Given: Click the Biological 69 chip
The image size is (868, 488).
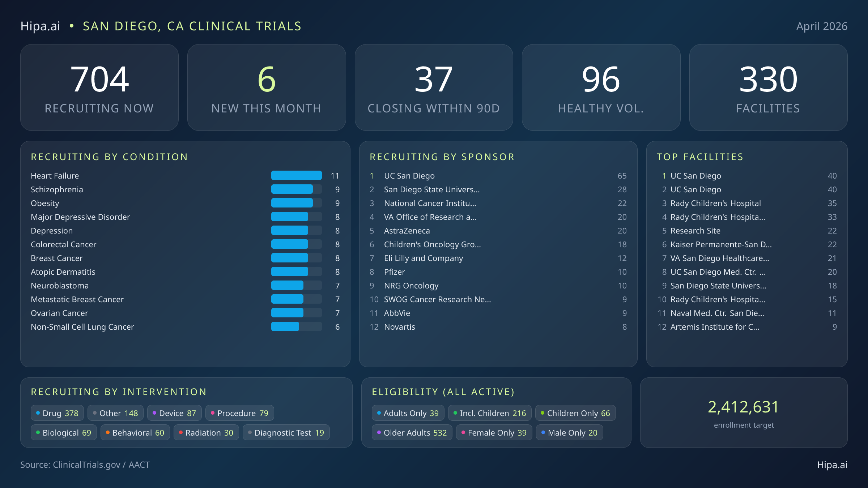Looking at the screenshot, I should 64,432.
